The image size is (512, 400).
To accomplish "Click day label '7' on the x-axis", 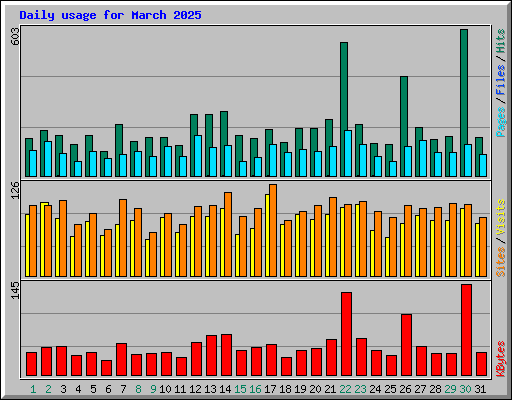I will point(123,389).
